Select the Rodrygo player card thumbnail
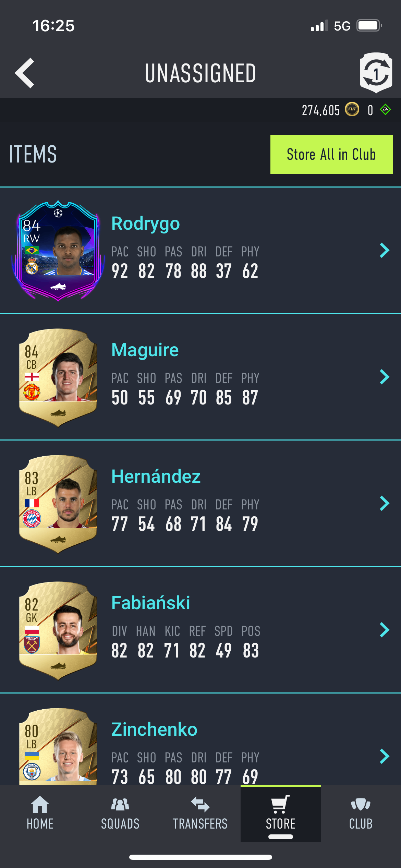401x868 pixels. tap(58, 251)
